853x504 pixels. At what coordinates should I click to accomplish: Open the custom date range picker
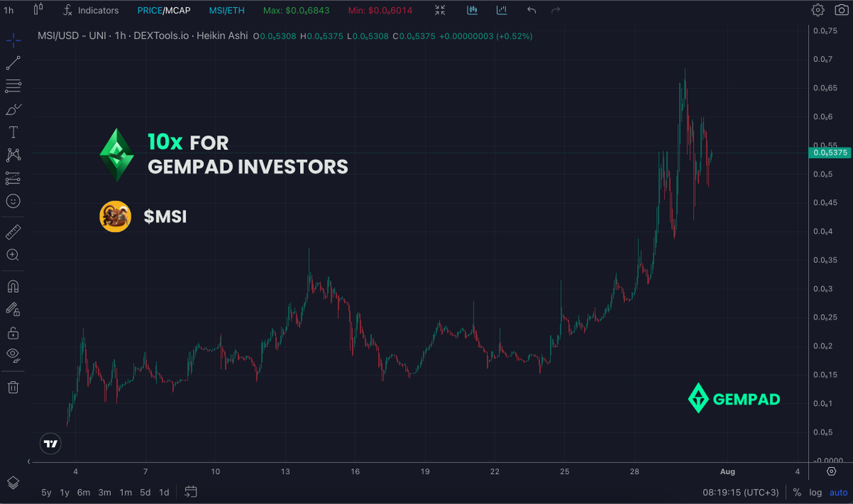click(x=191, y=492)
